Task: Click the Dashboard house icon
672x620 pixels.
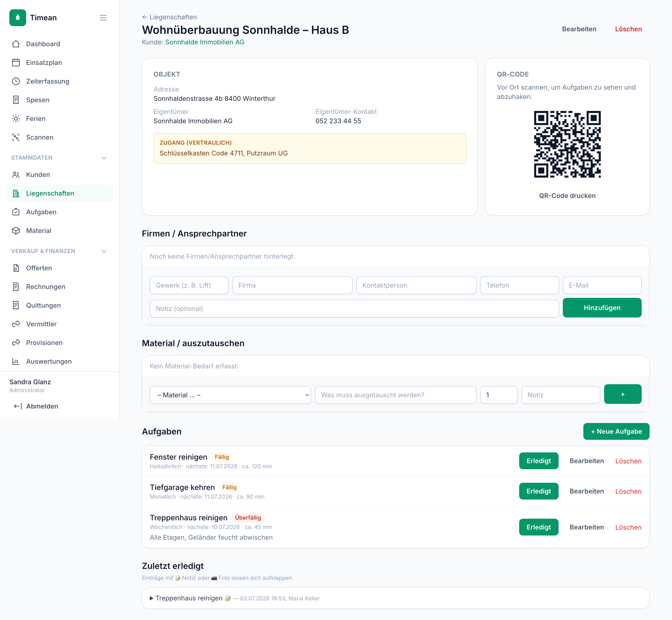Action: pyautogui.click(x=16, y=44)
